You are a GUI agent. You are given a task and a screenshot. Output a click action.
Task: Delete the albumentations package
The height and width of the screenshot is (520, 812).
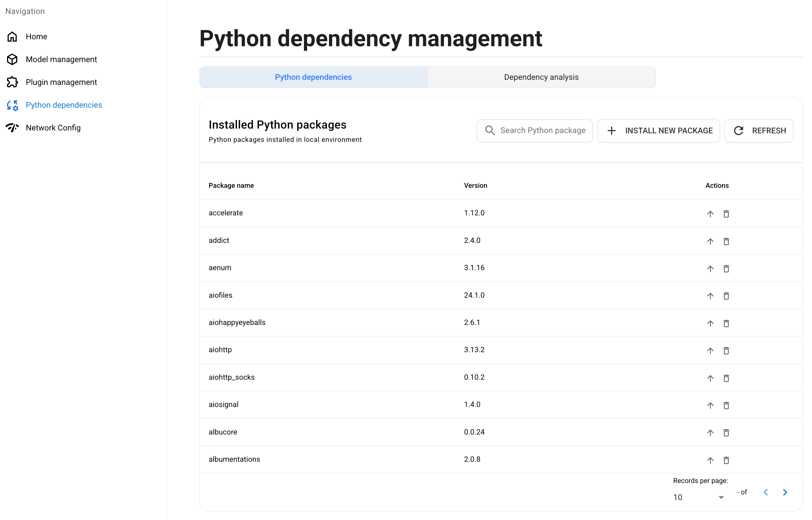(726, 460)
